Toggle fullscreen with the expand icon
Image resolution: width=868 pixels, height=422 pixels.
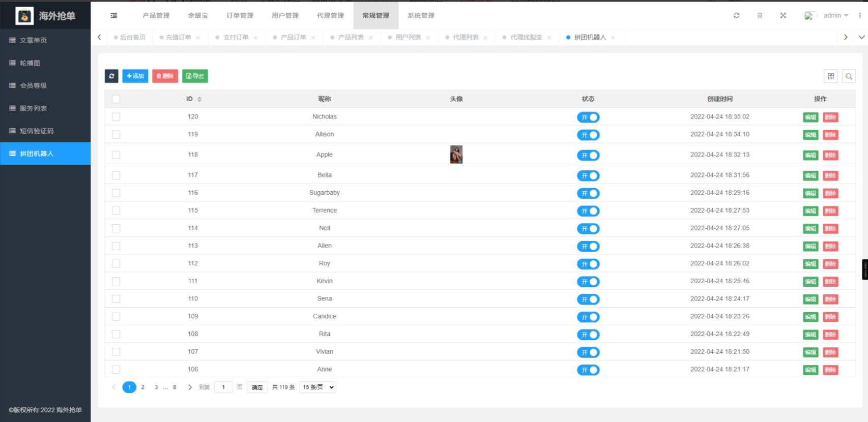click(783, 16)
